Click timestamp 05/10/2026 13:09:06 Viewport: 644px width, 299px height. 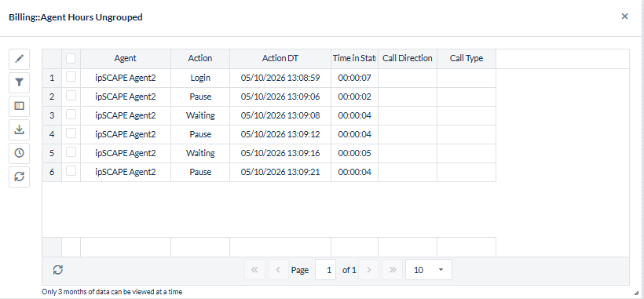pyautogui.click(x=280, y=97)
